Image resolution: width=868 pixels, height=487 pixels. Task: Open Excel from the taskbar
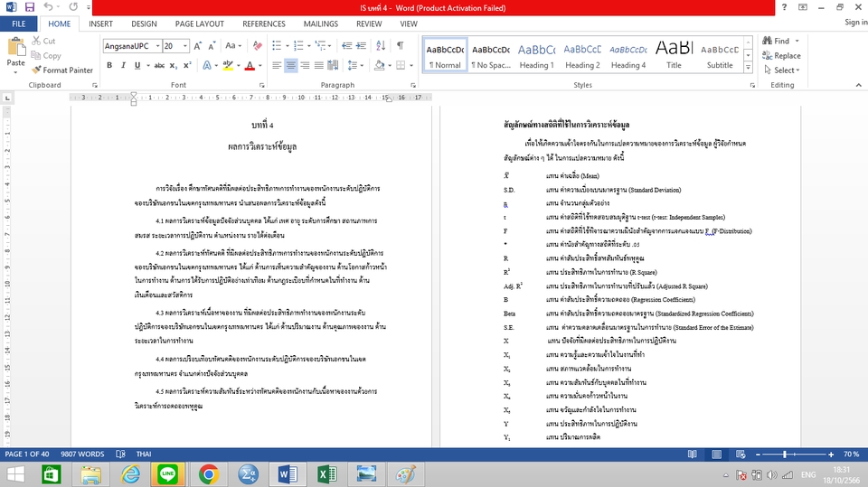(x=326, y=474)
